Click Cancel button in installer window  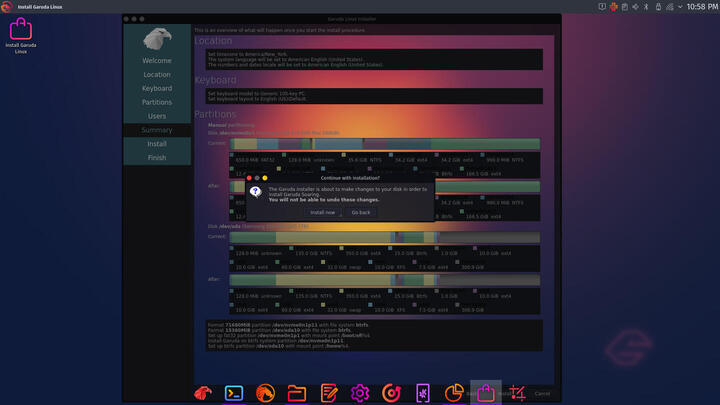(x=542, y=394)
